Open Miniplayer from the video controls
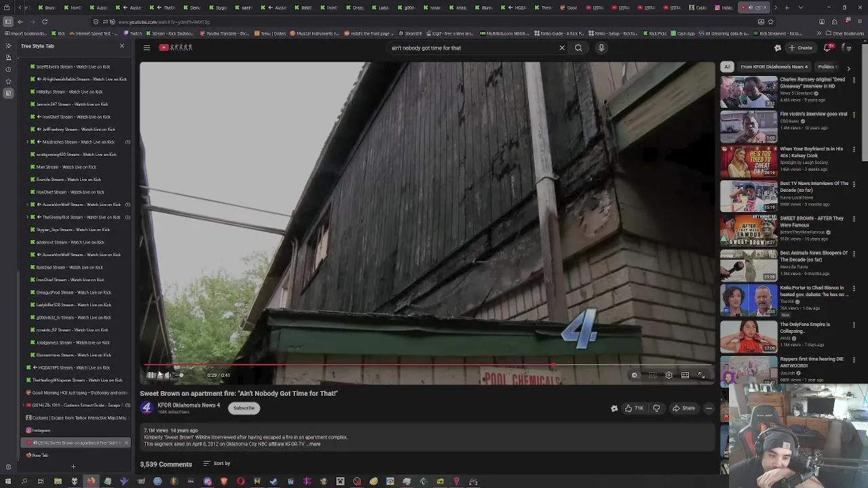This screenshot has height=488, width=868. coord(686,375)
